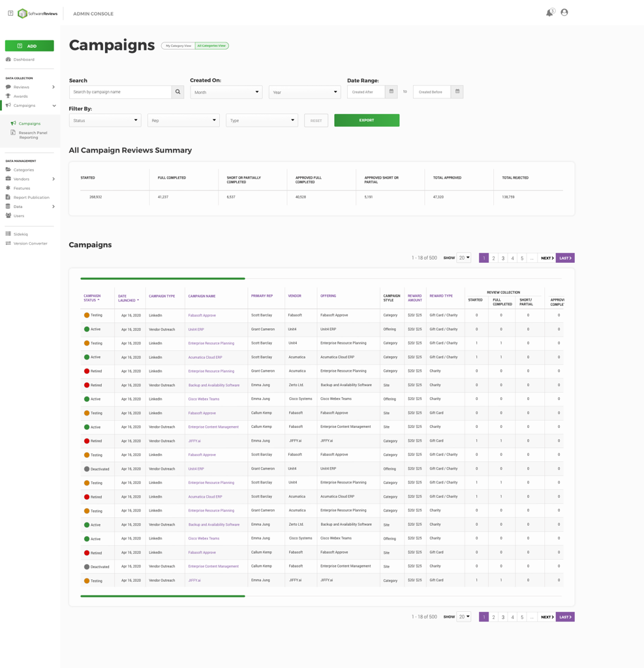Click the search magnifier button
Viewport: 644px width, 668px height.
coord(177,92)
